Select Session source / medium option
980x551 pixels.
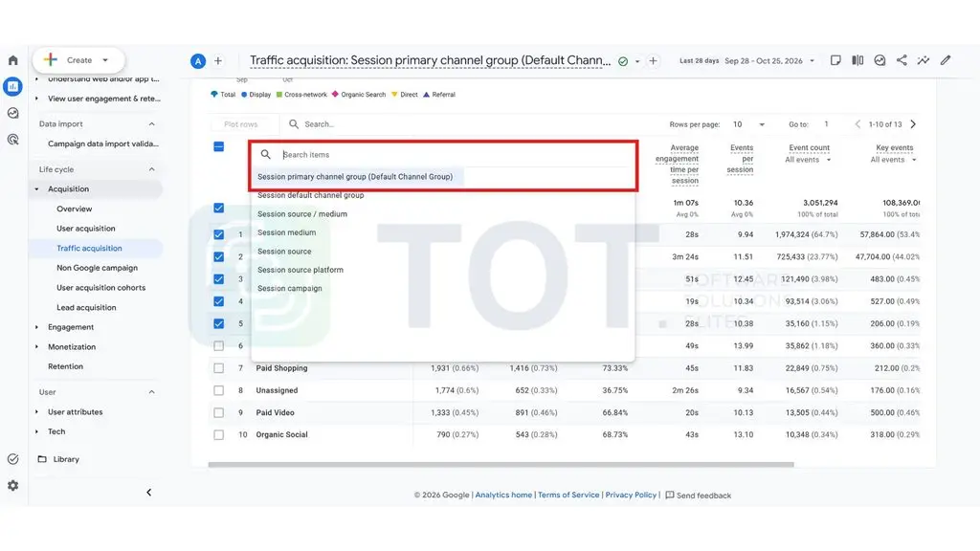tap(302, 214)
